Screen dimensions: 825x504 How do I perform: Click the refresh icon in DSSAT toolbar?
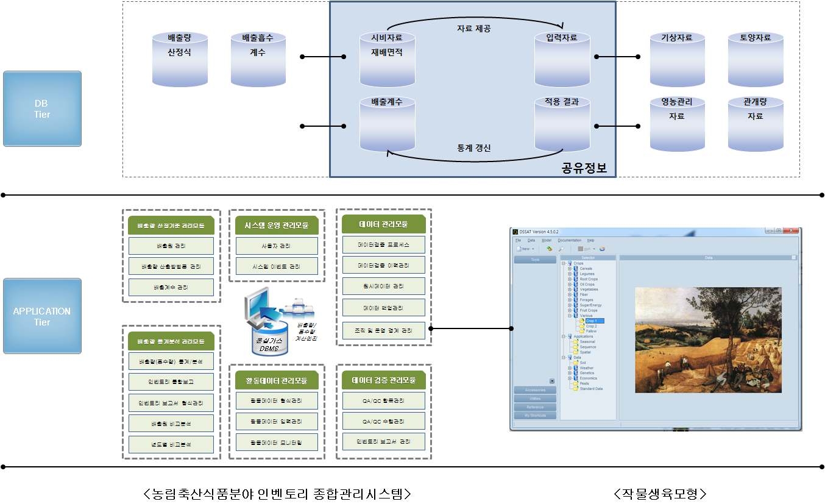pos(602,249)
